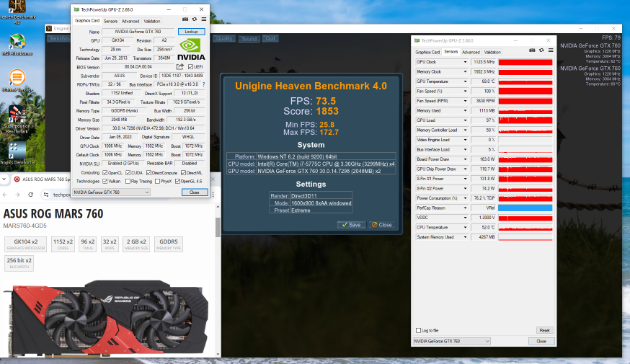Expand PerfCap Reason sensor dropdown arrow
630x364 pixels.
[465, 208]
